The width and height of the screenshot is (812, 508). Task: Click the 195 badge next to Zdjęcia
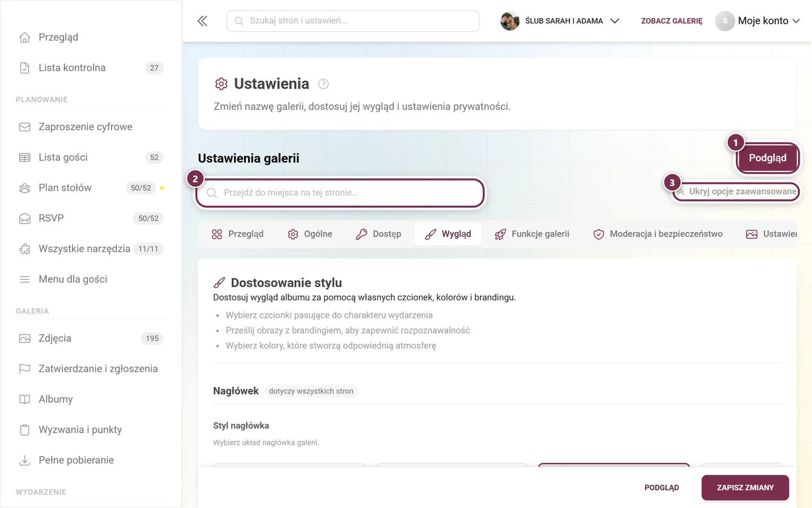[152, 339]
